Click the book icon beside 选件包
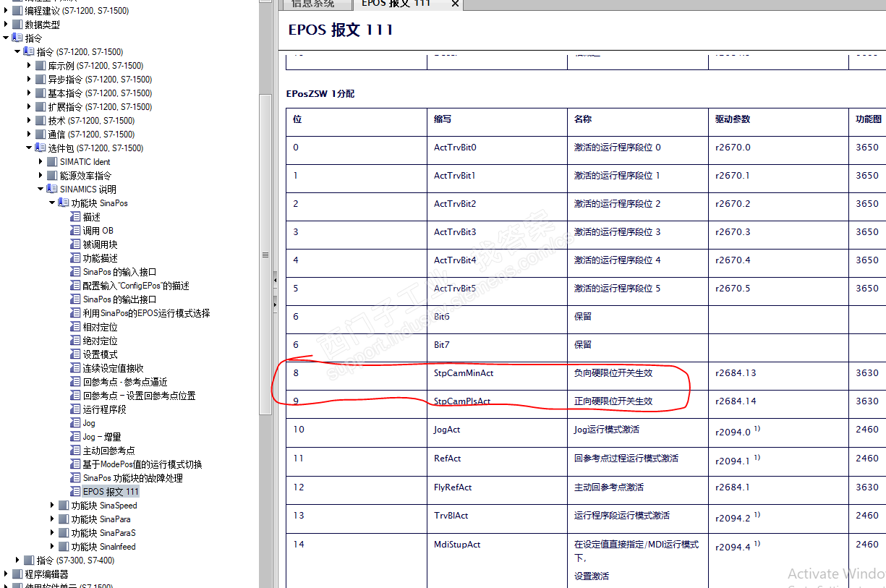This screenshot has width=886, height=588. pos(41,148)
